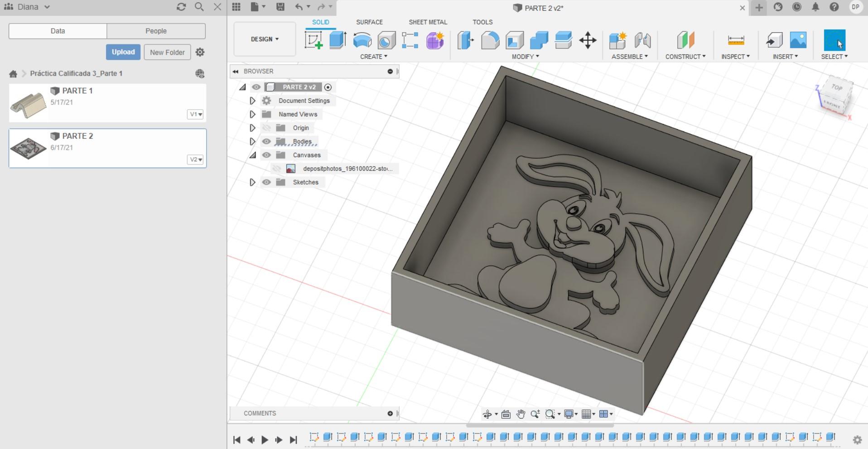This screenshot has height=449, width=868.
Task: Select the Insert Canvas image tool
Action: point(798,40)
